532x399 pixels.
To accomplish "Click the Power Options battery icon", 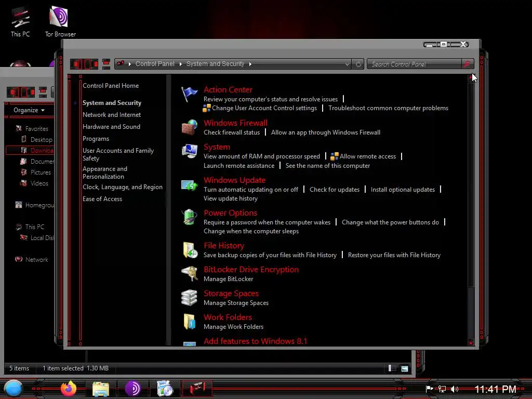I will click(189, 217).
